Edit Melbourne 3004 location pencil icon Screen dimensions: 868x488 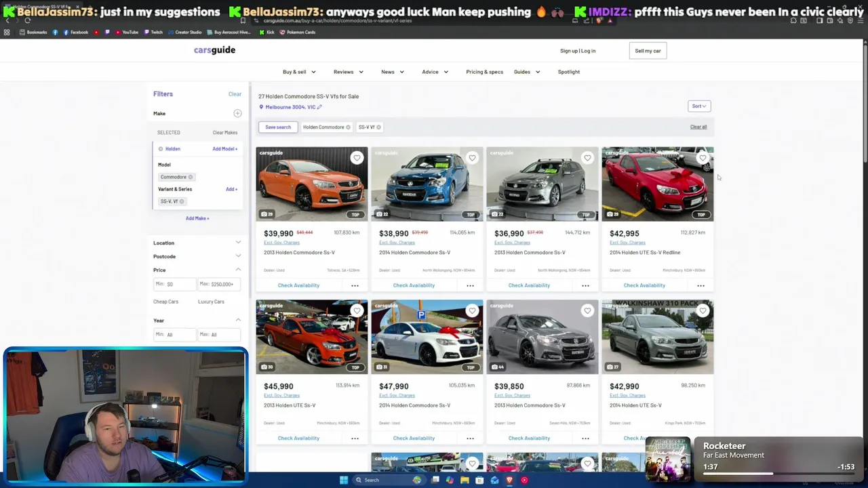pyautogui.click(x=319, y=107)
